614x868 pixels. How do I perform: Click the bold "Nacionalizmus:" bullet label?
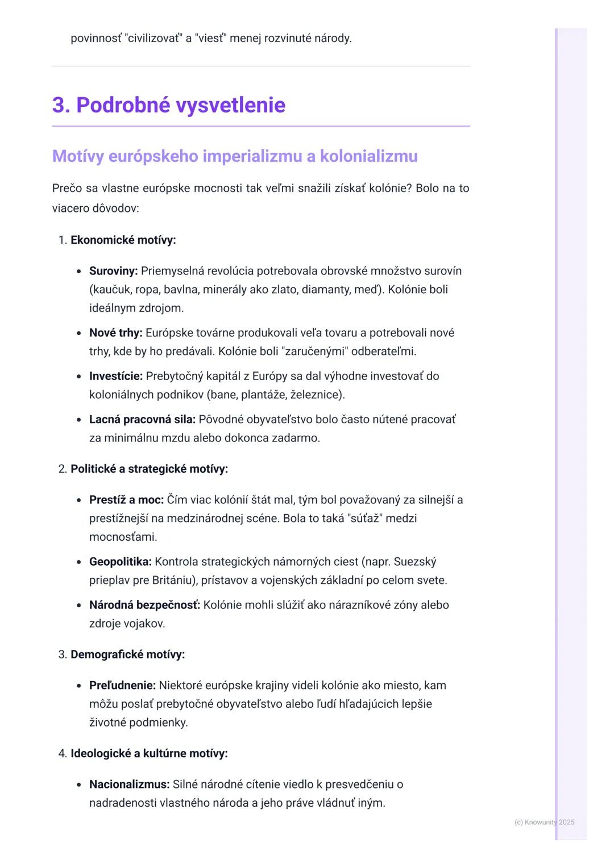coord(129,784)
